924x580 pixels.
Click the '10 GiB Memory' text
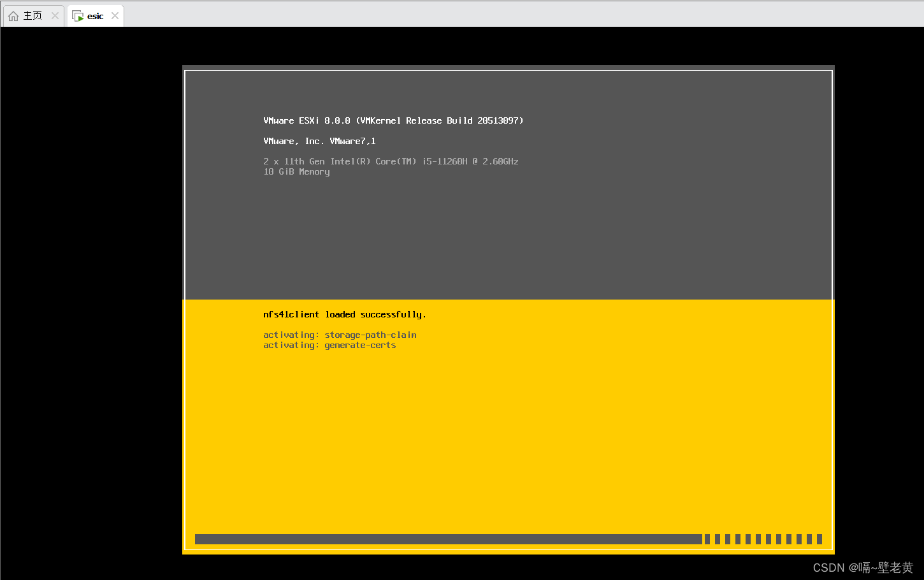tap(296, 171)
